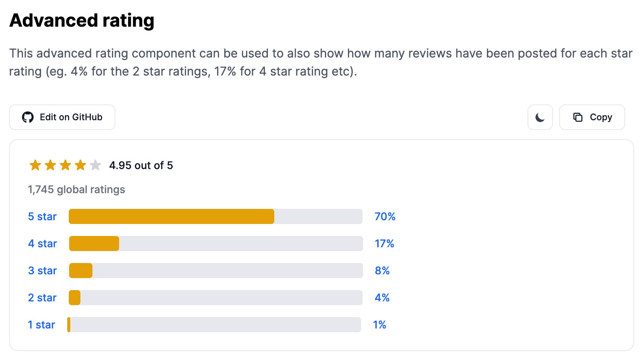Click the copy-to-clipboard icon
Screen dimensions: 644x360
[578, 117]
